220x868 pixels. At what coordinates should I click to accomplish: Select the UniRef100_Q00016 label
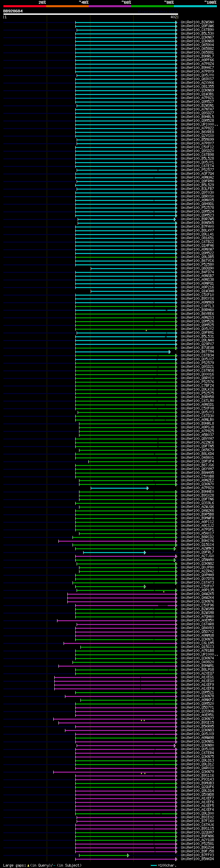[x=197, y=374]
